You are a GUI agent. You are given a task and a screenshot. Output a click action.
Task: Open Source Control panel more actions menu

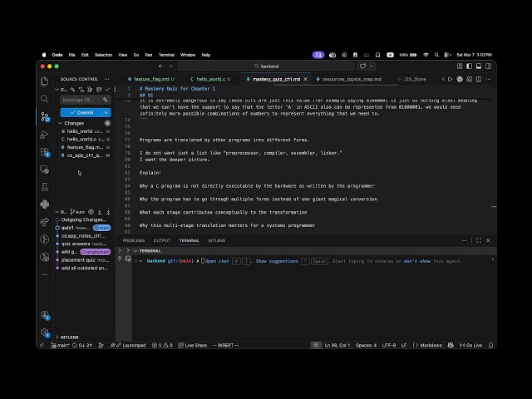[x=107, y=79]
